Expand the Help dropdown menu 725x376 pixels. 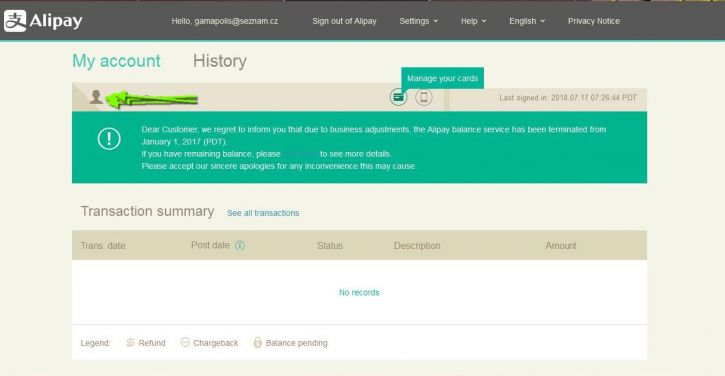473,21
